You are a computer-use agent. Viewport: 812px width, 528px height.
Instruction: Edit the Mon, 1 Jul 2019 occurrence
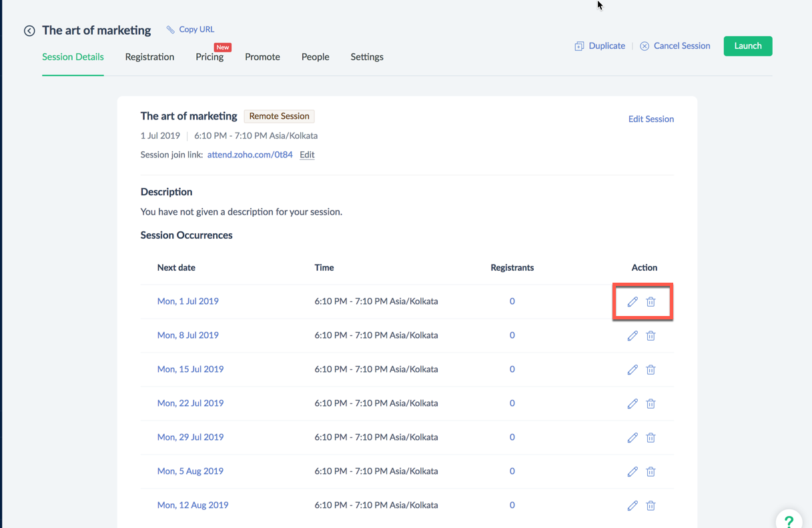click(633, 301)
